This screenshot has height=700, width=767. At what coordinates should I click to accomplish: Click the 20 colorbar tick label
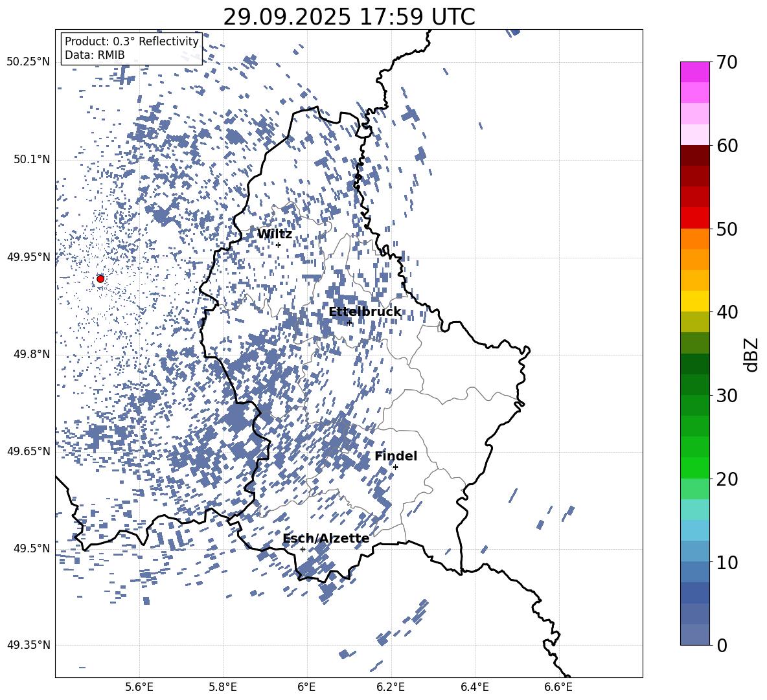tap(727, 479)
